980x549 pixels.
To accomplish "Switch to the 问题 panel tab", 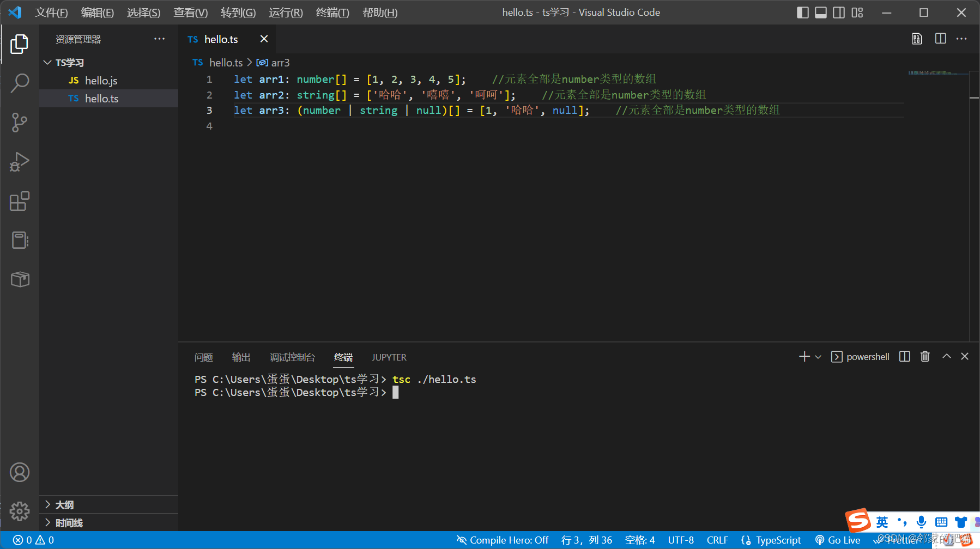I will [204, 357].
